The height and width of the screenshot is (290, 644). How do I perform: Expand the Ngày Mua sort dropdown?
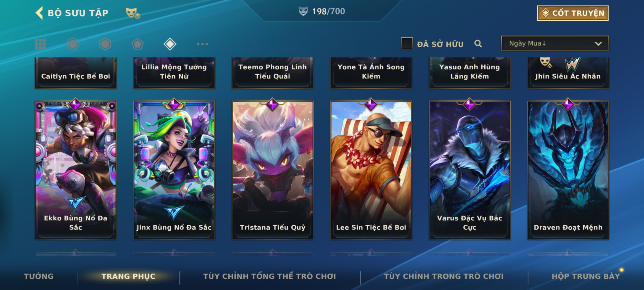(x=555, y=43)
